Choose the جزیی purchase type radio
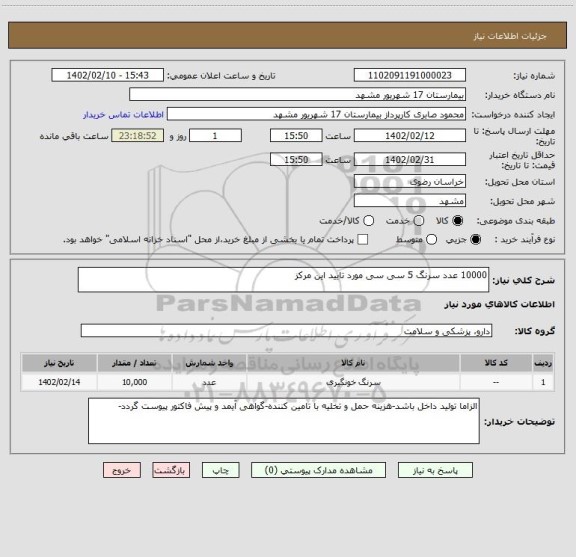The width and height of the screenshot is (576, 557). 475,240
